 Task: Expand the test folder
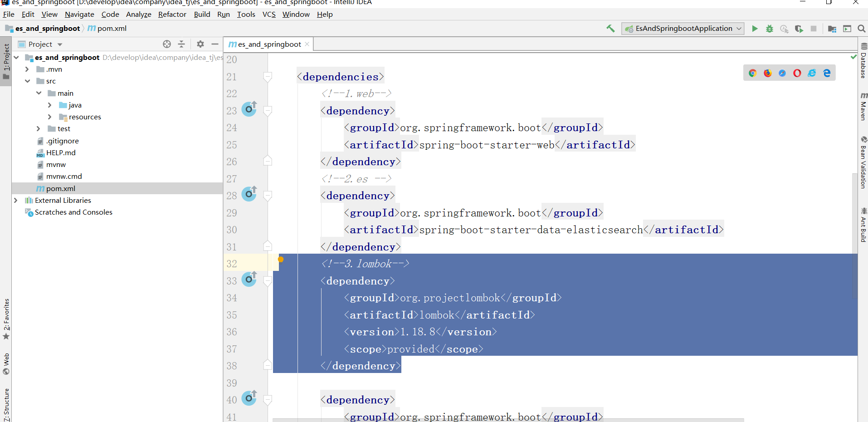(x=39, y=129)
